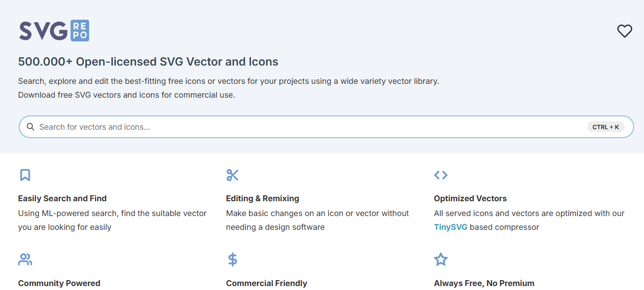This screenshot has width=644, height=290.
Task: Click the CTRL + K shortcut badge
Action: (x=606, y=127)
